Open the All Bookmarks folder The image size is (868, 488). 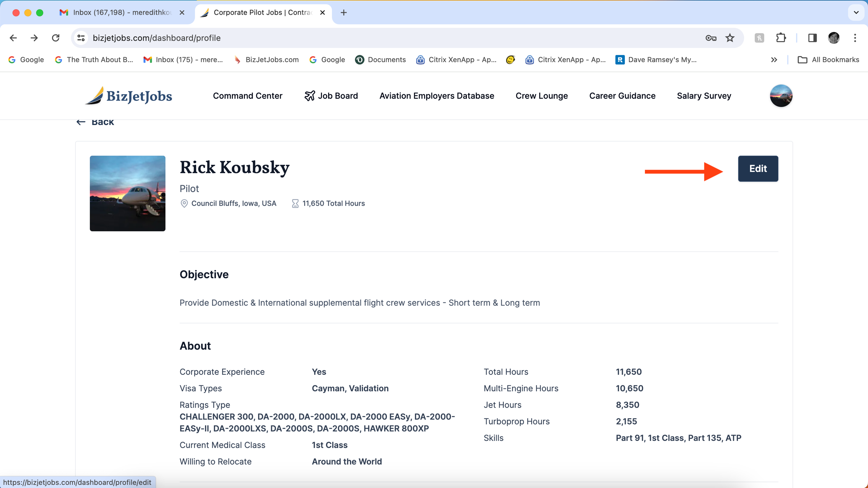(829, 60)
